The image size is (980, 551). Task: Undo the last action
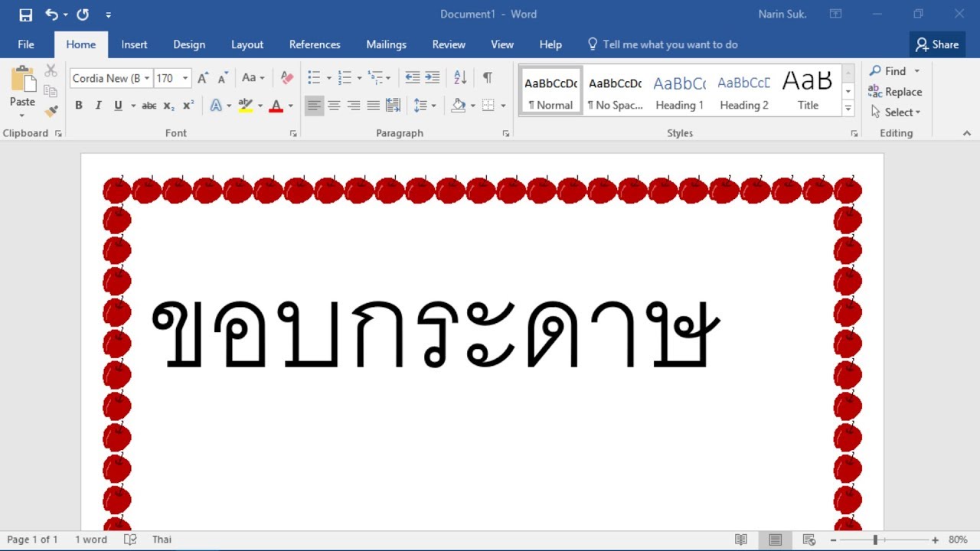[51, 15]
